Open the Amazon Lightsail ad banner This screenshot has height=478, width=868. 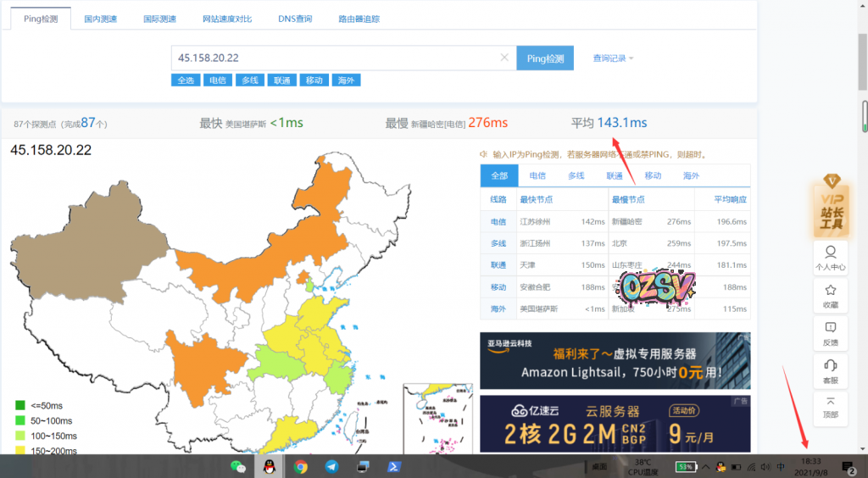click(615, 361)
